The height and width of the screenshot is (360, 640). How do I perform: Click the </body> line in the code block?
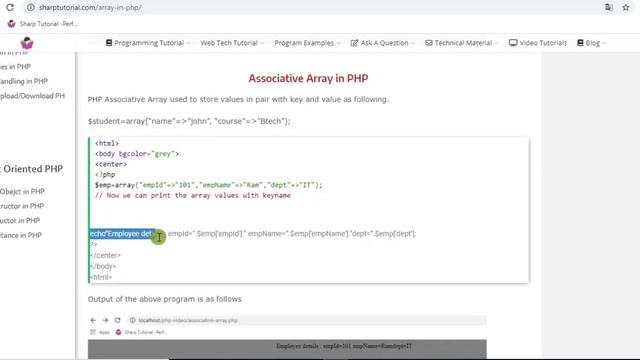(x=103, y=267)
